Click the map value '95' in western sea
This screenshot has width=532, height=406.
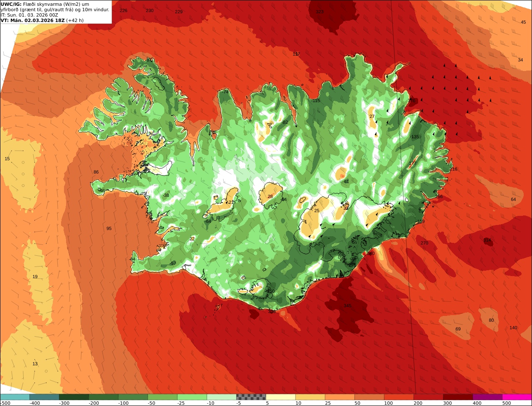click(109, 228)
